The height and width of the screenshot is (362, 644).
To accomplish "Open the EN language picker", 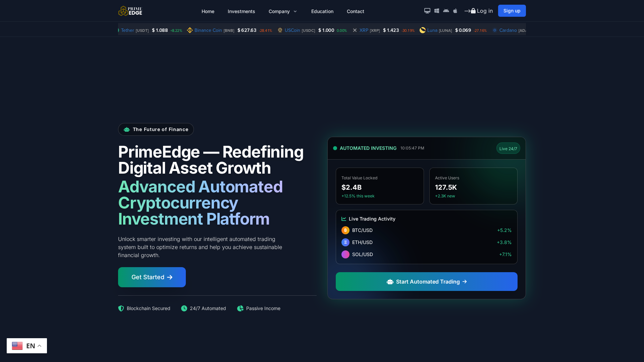I will [27, 346].
